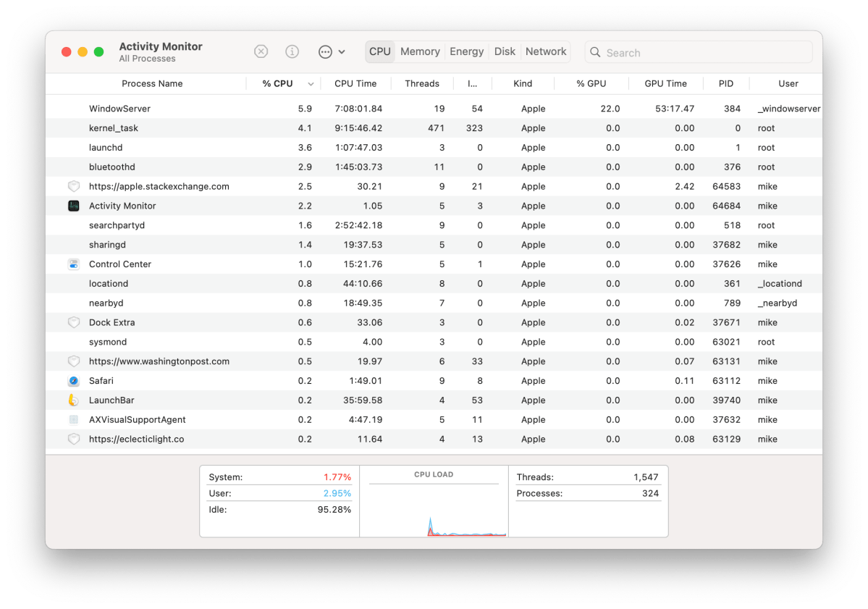Click shield icon beside Dock Extra
This screenshot has height=609, width=868.
[x=73, y=323]
